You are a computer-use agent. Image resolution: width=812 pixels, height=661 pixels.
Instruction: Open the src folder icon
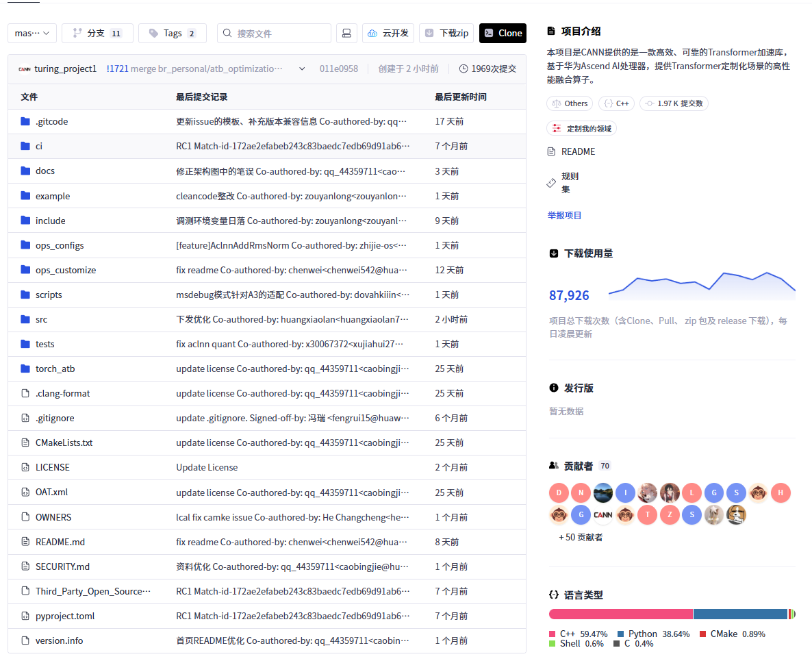(x=25, y=319)
